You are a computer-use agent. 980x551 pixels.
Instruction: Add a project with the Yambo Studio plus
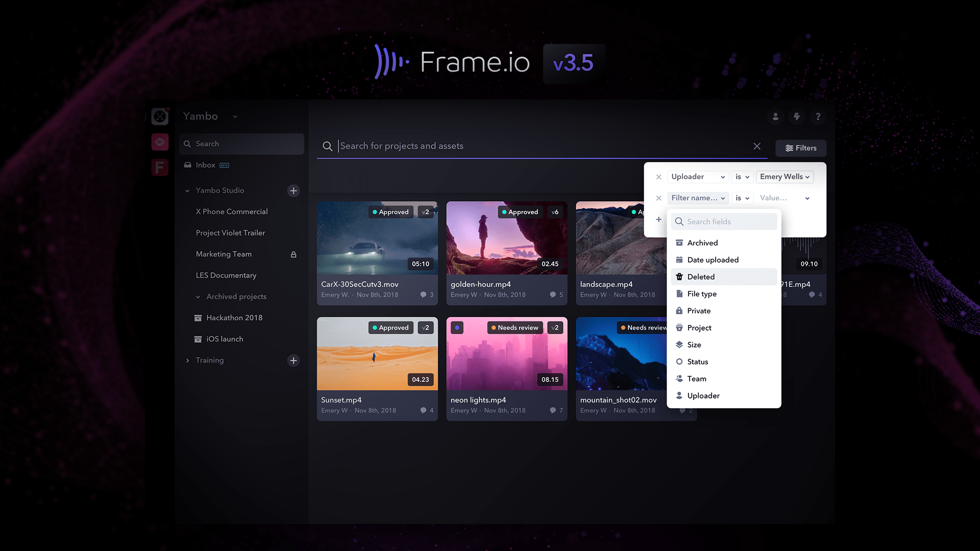pos(293,190)
